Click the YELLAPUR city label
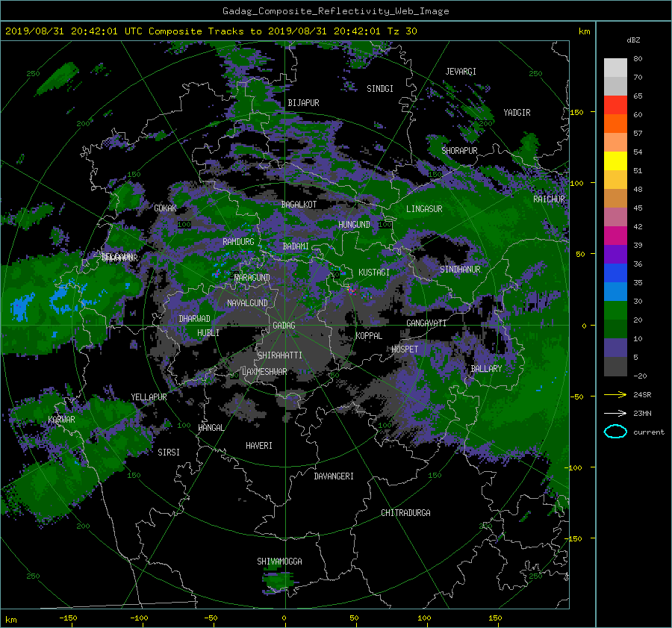Viewport: 672px width, 628px height. [149, 397]
